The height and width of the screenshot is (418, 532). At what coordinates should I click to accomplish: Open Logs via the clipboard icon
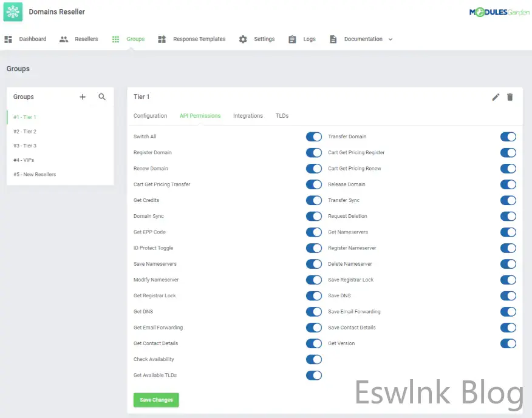(292, 39)
